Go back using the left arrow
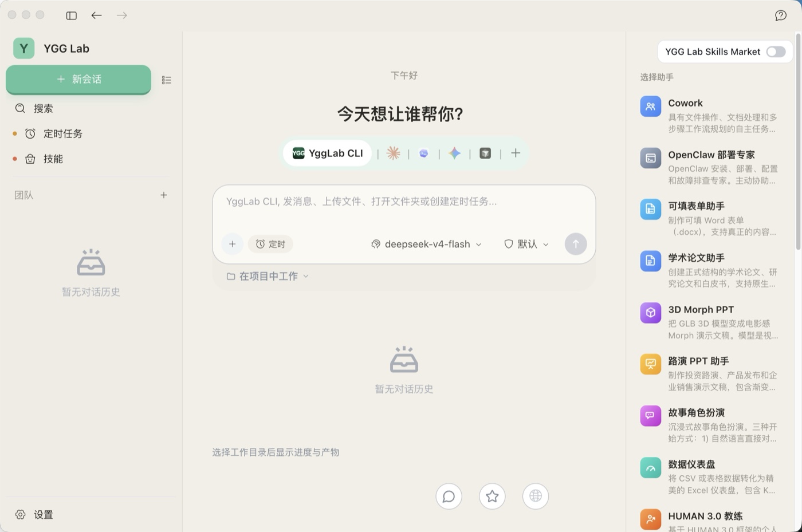Screen dimensions: 802x532 click(96, 15)
